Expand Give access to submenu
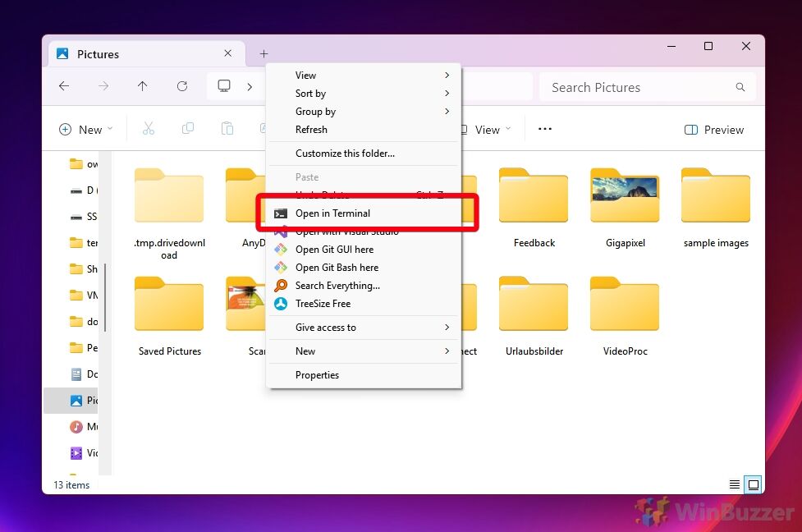Screen dimensions: 802x532 [x=364, y=328]
